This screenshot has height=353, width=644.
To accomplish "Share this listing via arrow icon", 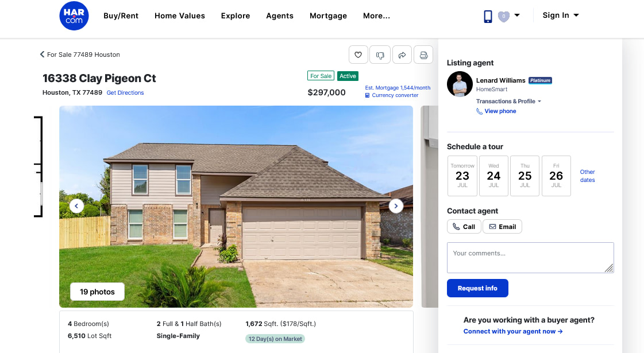I will pos(402,55).
